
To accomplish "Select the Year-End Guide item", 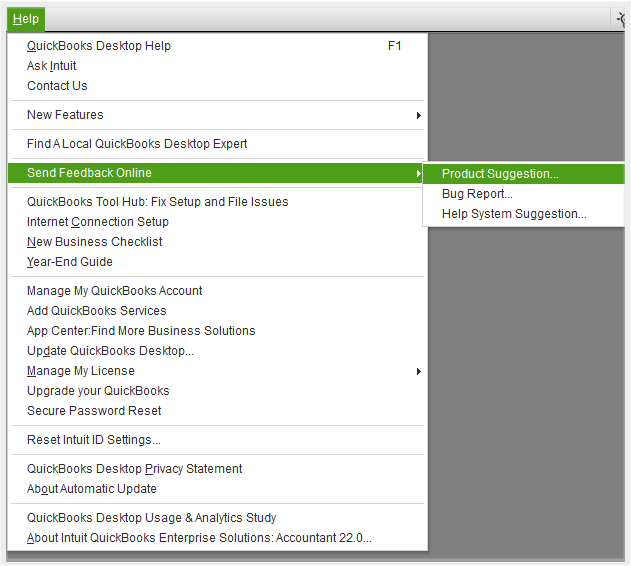I will click(217, 262).
